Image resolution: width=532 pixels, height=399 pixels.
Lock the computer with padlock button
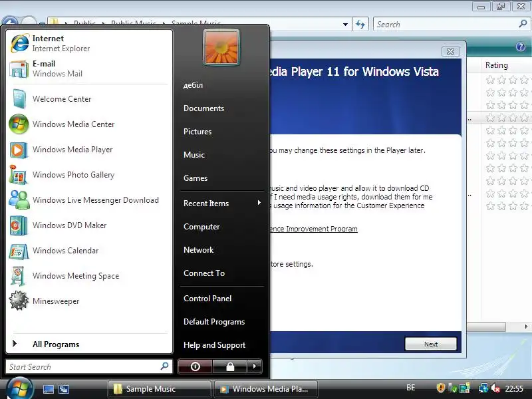tap(230, 366)
